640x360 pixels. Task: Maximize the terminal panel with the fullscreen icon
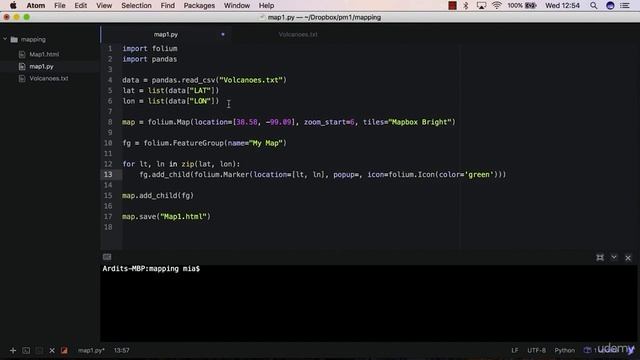coord(600,258)
